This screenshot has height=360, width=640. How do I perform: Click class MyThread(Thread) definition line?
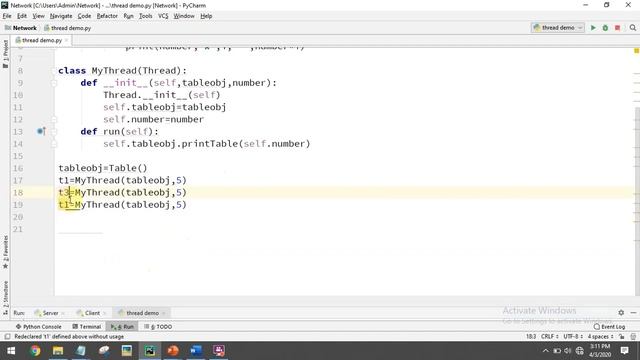tap(122, 71)
